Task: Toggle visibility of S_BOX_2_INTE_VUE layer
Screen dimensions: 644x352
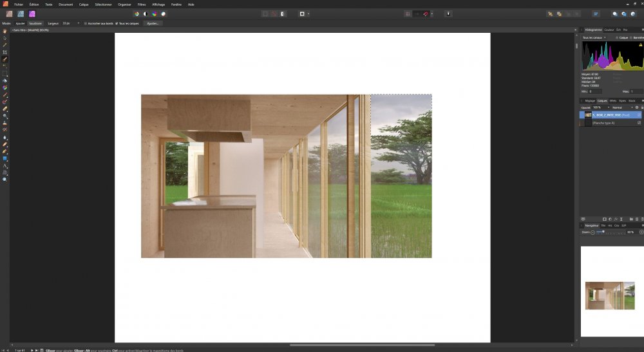Action: pyautogui.click(x=639, y=115)
